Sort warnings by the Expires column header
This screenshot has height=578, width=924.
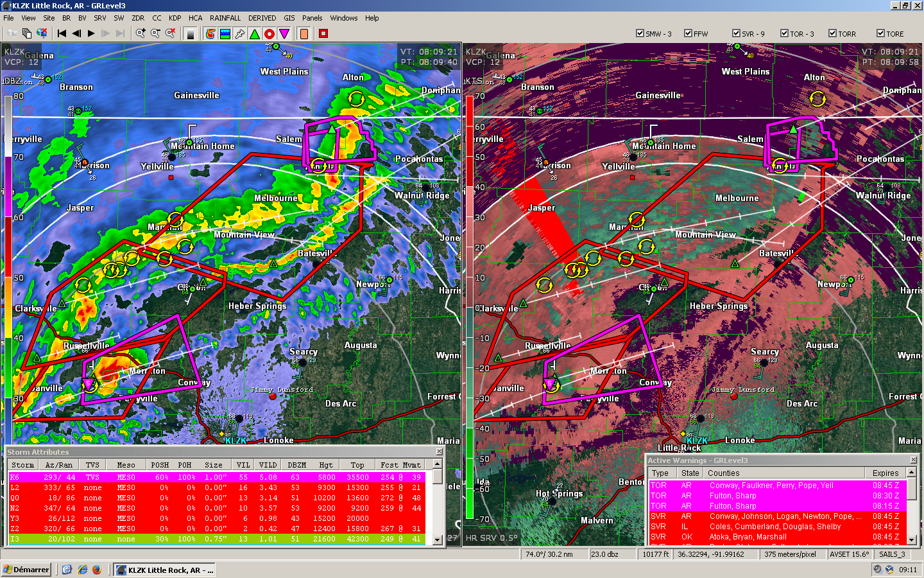(x=886, y=473)
